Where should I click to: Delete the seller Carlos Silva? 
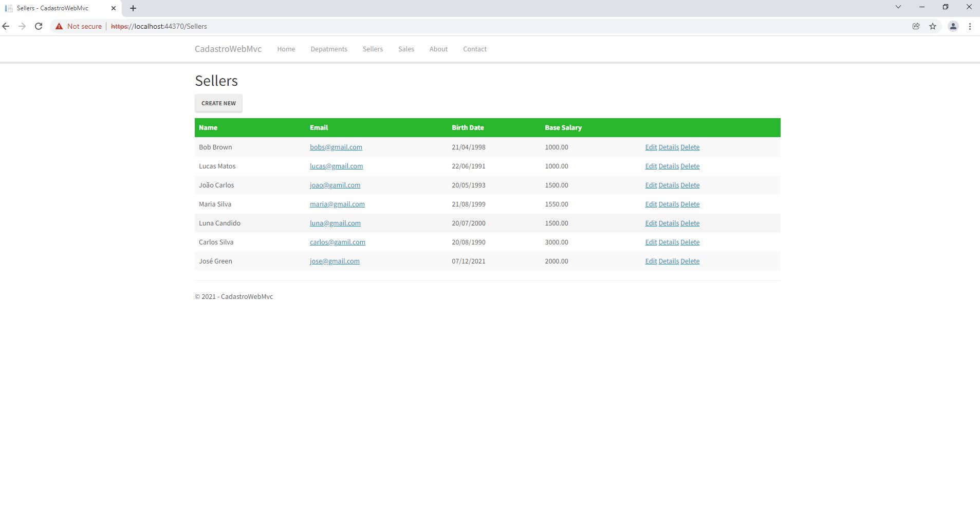point(690,242)
